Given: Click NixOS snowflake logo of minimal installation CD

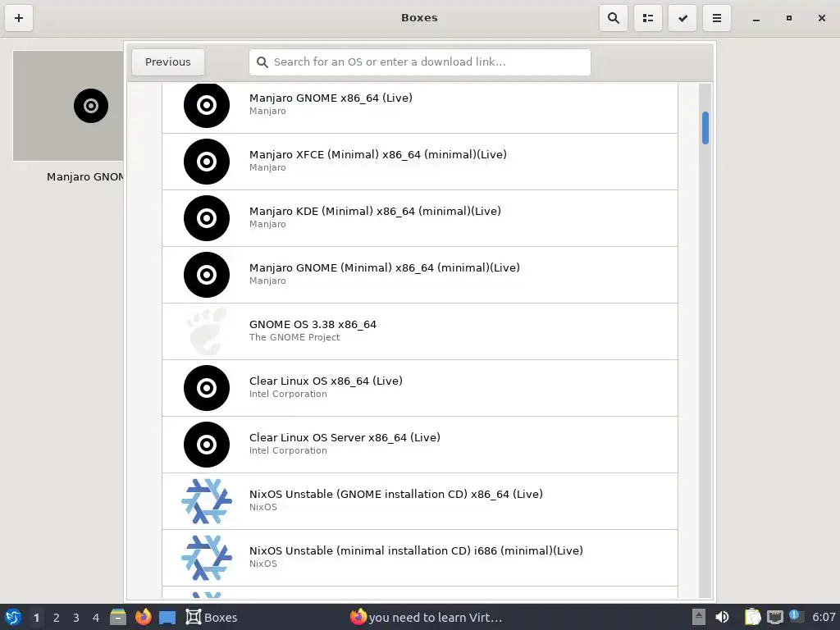Looking at the screenshot, I should pos(207,558).
